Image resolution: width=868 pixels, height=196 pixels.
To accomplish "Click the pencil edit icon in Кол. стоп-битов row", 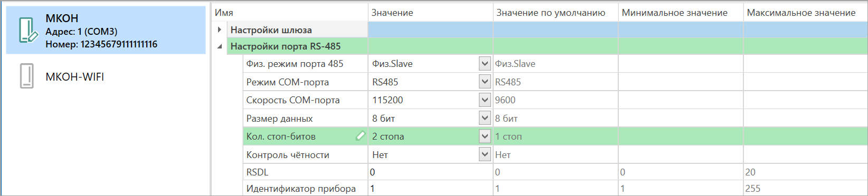I will coord(360,136).
